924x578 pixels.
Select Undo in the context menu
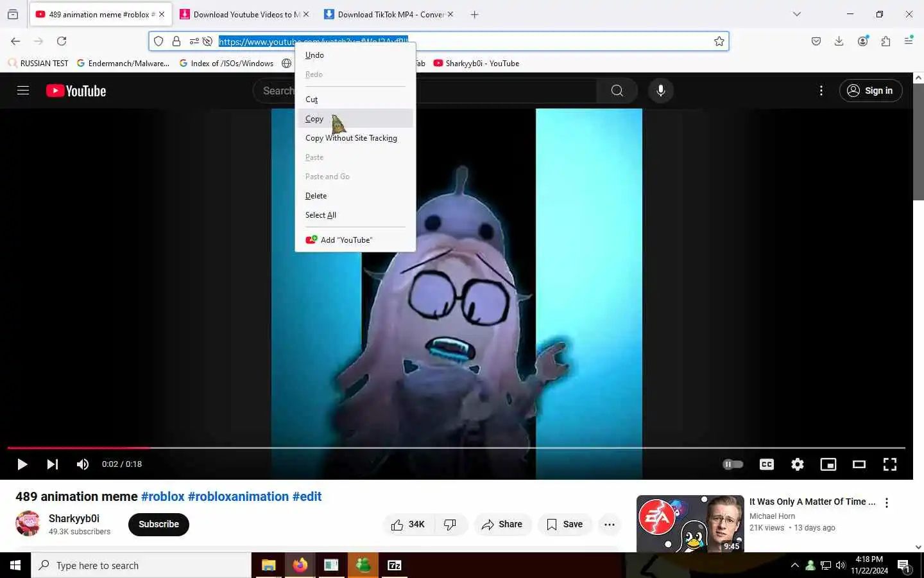click(354, 55)
